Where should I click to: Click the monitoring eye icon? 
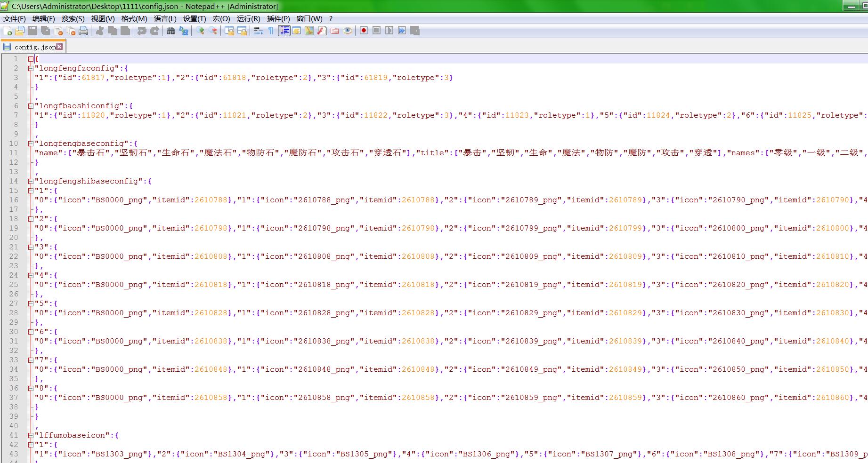tap(348, 31)
